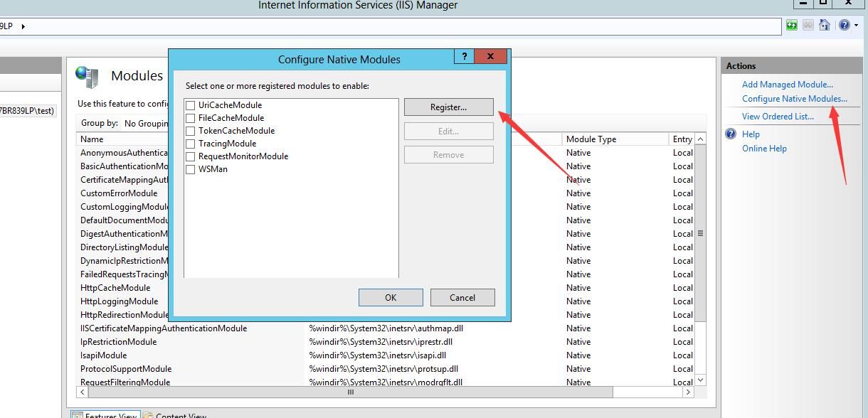Viewport: 868px width, 418px height.
Task: Click the Help icon in Actions pane
Action: [x=731, y=134]
